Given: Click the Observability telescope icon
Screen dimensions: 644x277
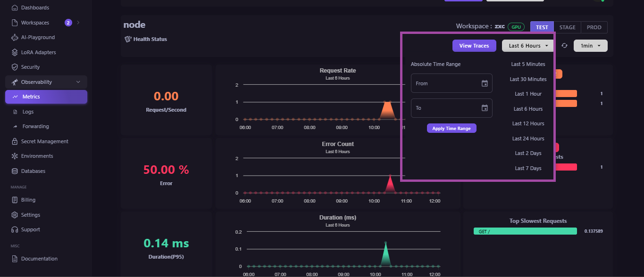Looking at the screenshot, I should click(x=15, y=82).
